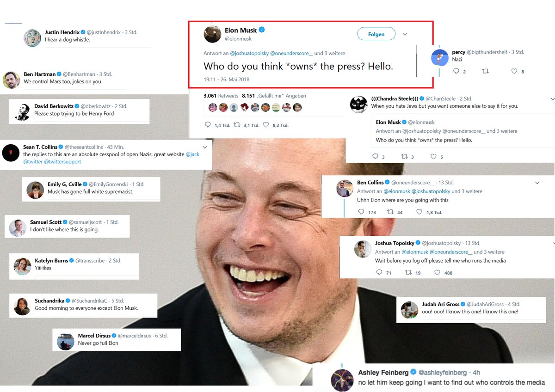The width and height of the screenshot is (555, 392).
Task: Expand the options arrow on Chandra Steele's tweet
Action: click(552, 99)
